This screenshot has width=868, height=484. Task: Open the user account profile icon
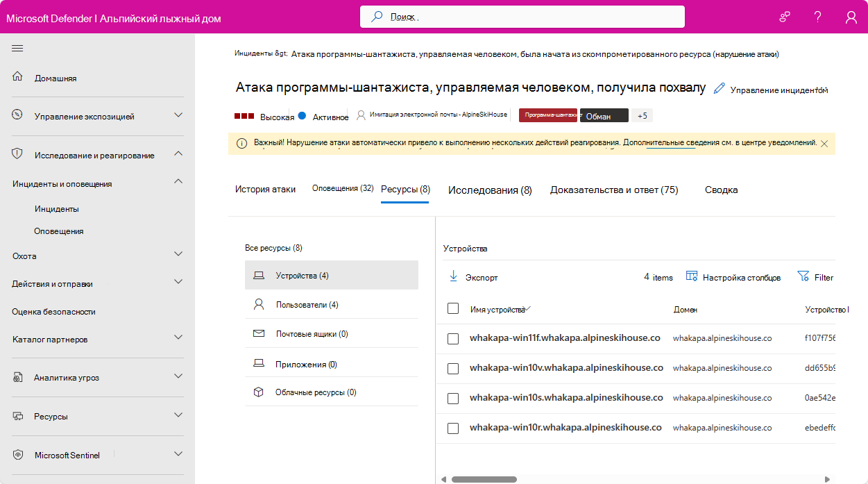tap(851, 17)
